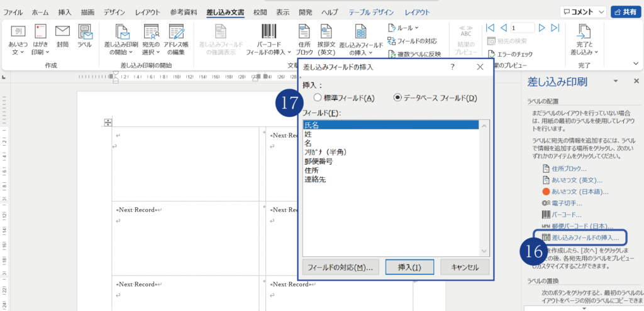This screenshot has width=644, height=311.
Task: Go to the next record arrow
Action: tap(541, 28)
